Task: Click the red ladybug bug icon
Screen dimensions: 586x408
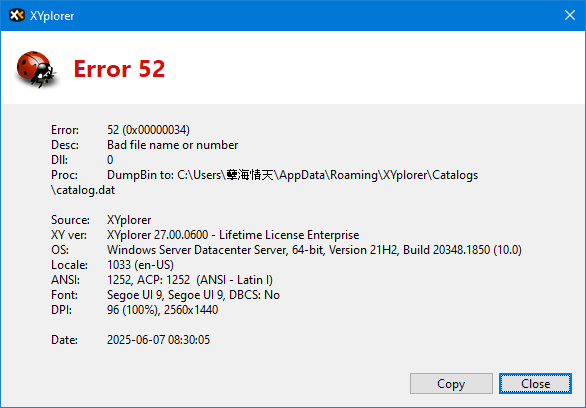Action: pos(36,69)
